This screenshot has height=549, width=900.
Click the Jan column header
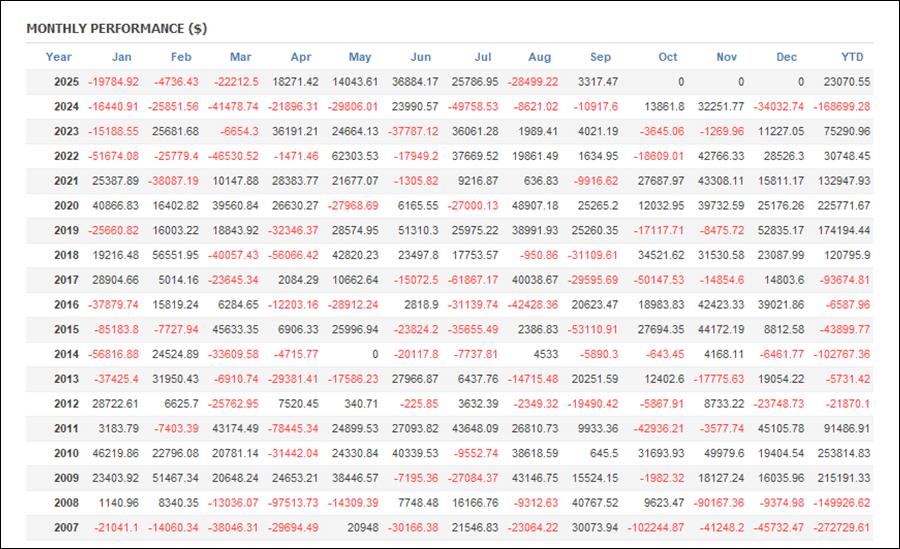point(121,57)
